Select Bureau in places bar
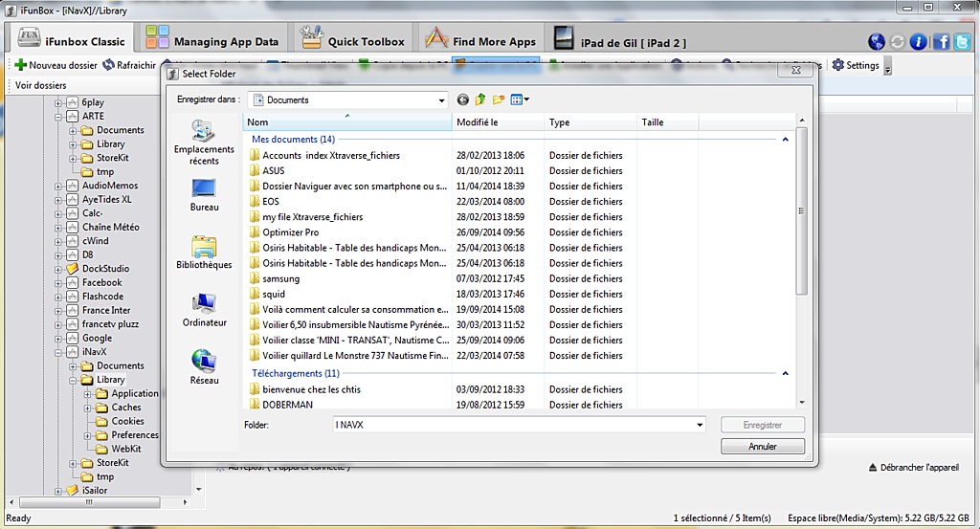Viewport: 980px width, 529px height. [x=205, y=195]
